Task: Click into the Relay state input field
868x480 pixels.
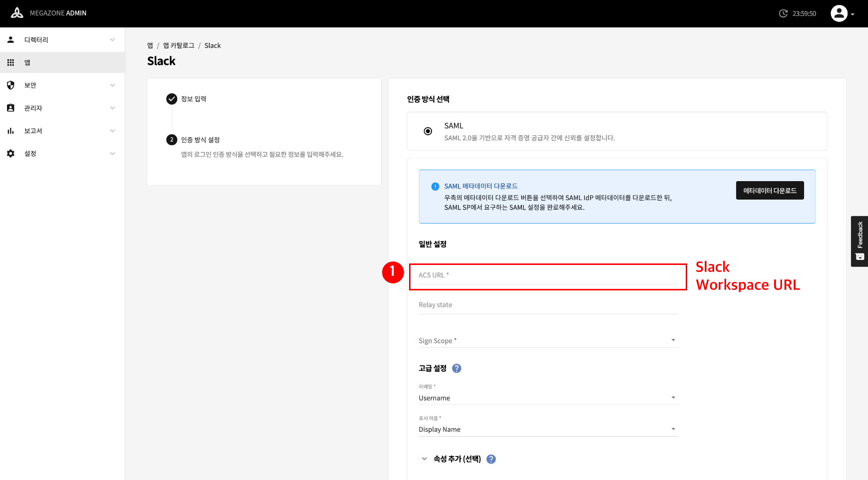Action: pos(548,305)
